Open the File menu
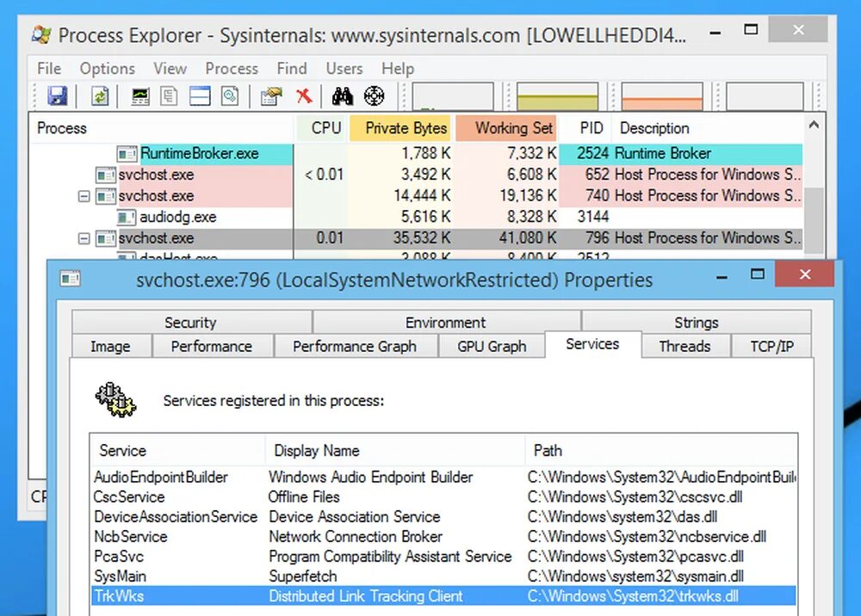The width and height of the screenshot is (861, 616). tap(49, 69)
